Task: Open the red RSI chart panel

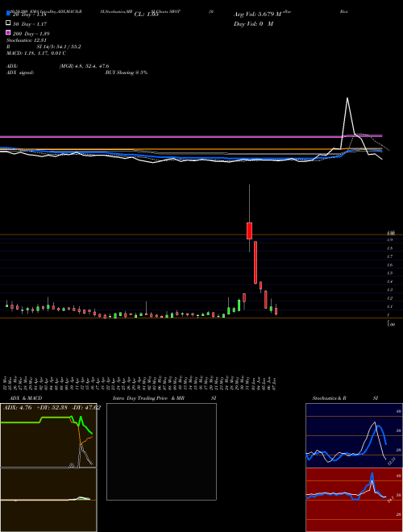Action: [354, 500]
